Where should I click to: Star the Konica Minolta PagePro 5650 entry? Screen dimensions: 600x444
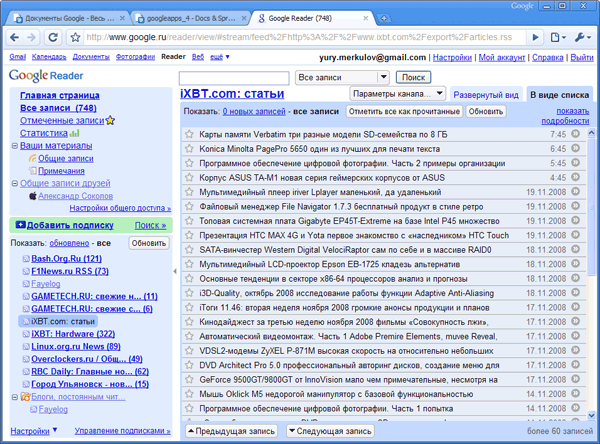(x=189, y=149)
